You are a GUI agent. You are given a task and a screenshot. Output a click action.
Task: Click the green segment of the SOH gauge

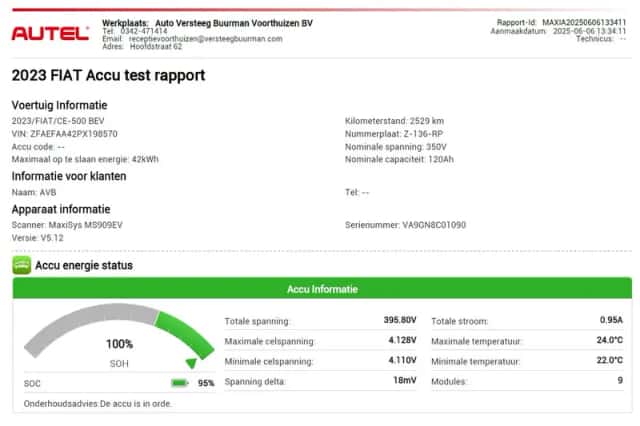tap(186, 333)
